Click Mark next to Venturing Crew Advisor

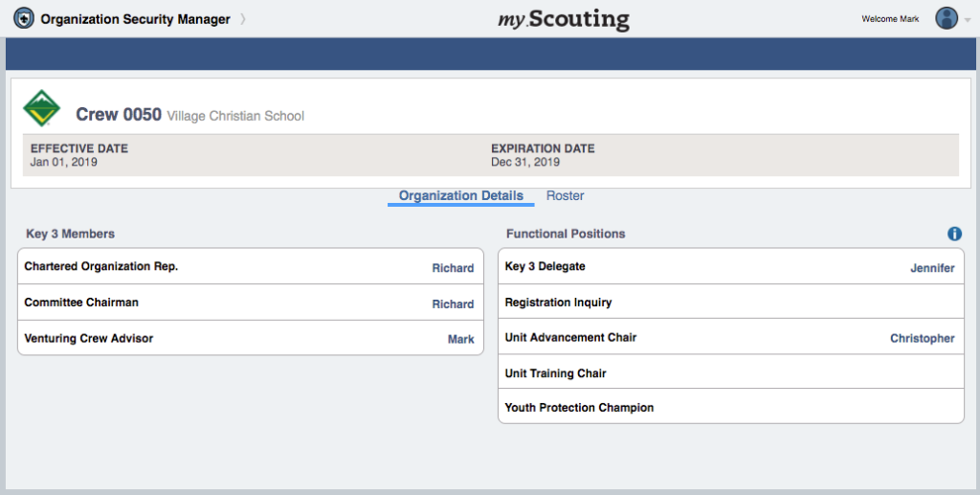460,339
